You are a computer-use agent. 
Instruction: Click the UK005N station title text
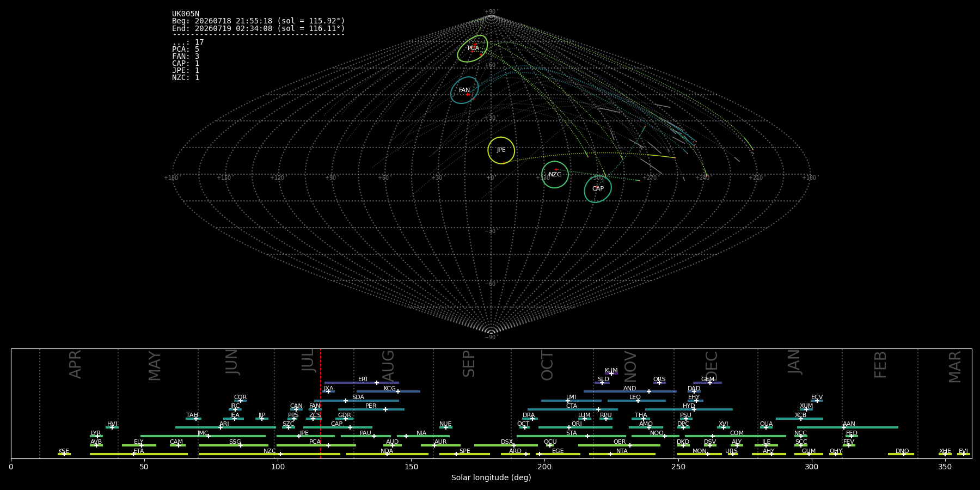(186, 14)
